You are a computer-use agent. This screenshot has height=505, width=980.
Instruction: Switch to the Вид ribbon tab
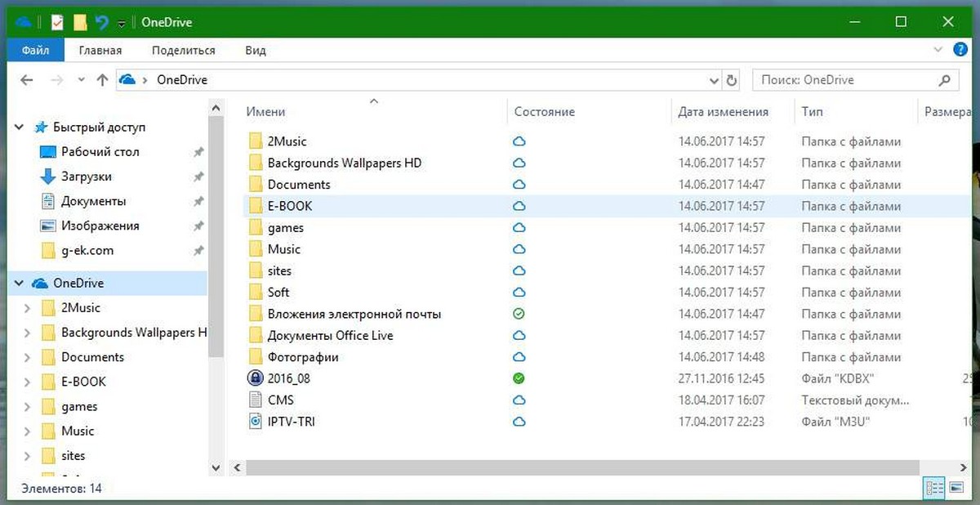[x=256, y=51]
